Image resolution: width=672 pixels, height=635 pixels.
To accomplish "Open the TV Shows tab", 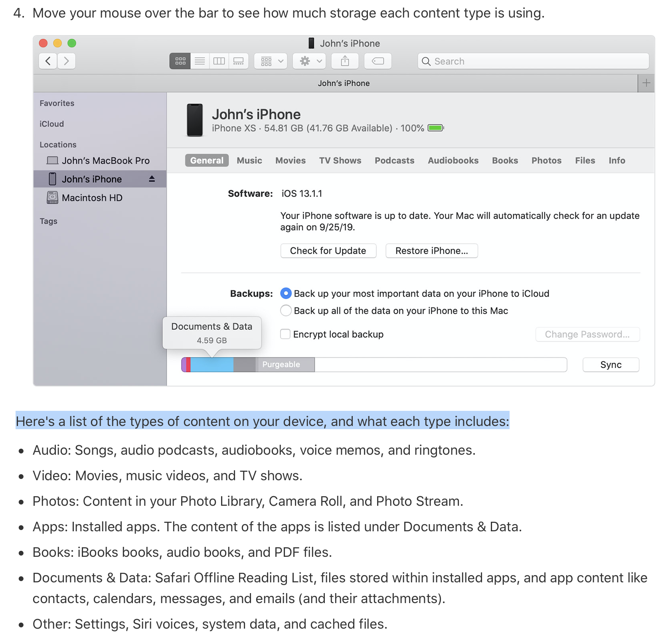I will pyautogui.click(x=340, y=160).
